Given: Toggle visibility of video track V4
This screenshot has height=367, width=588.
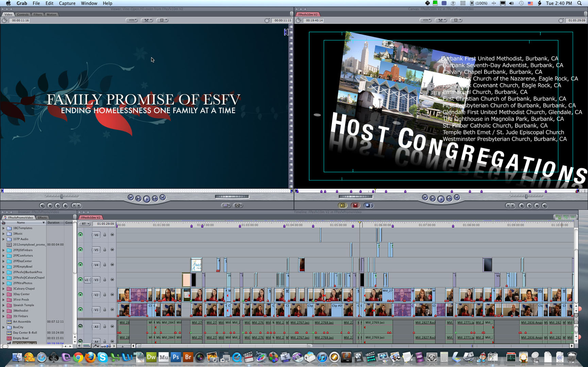Looking at the screenshot, I should pyautogui.click(x=81, y=265).
